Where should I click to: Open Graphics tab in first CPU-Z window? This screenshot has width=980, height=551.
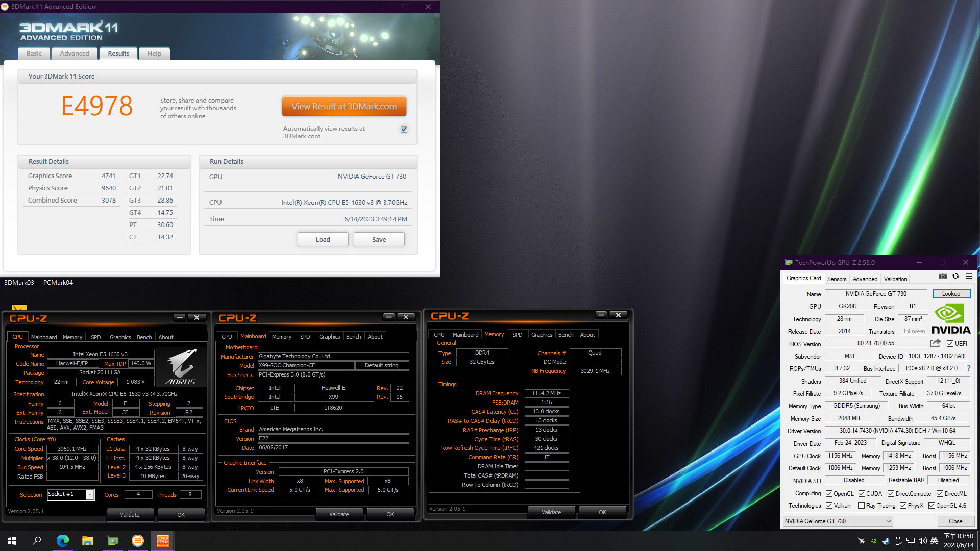pos(120,337)
